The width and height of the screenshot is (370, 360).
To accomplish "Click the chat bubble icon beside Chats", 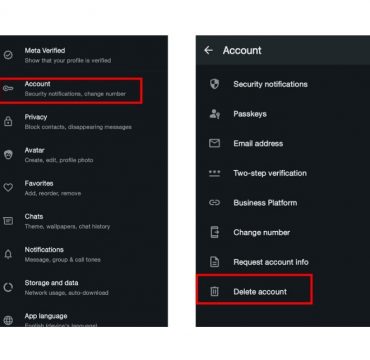I will [x=8, y=221].
